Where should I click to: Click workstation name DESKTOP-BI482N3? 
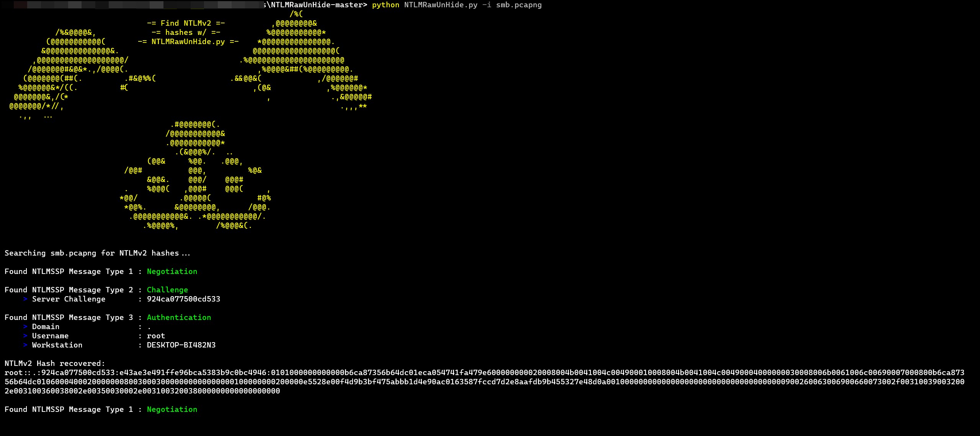(x=181, y=345)
